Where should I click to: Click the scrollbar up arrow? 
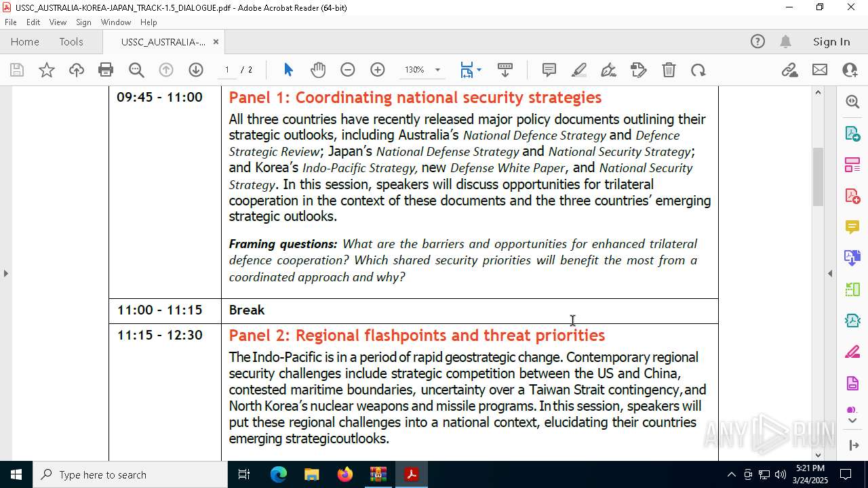click(x=818, y=93)
